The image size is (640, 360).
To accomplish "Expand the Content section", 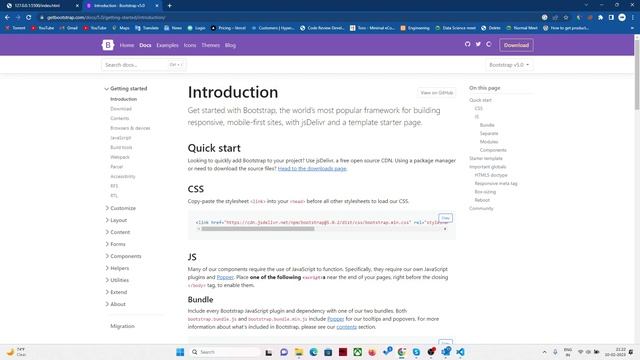I will tap(118, 232).
